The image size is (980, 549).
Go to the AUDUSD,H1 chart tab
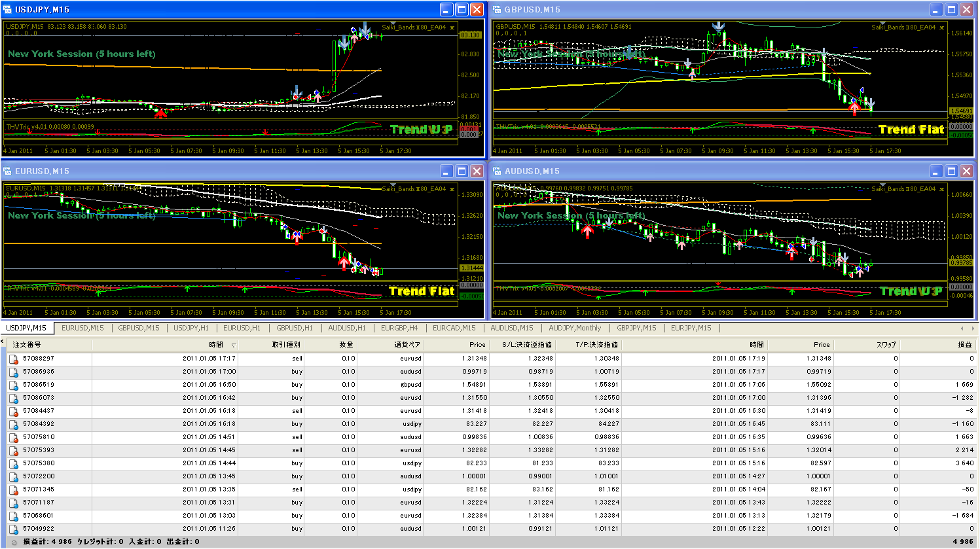(x=347, y=328)
